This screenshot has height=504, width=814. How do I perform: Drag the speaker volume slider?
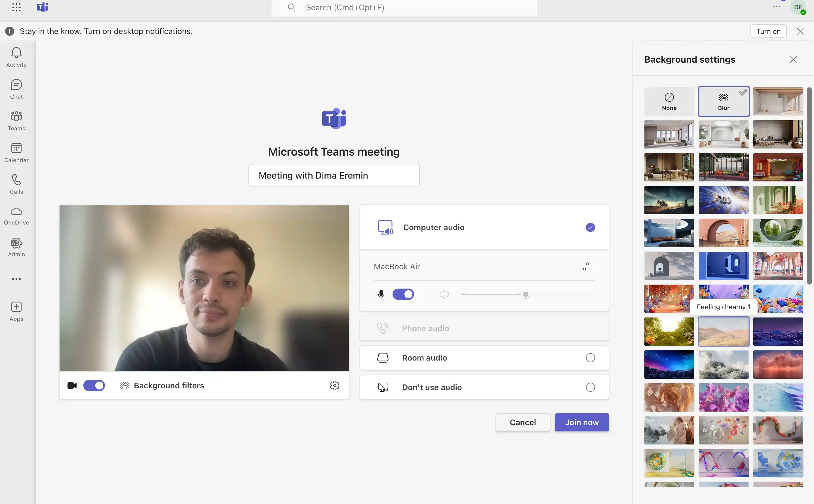coord(525,294)
